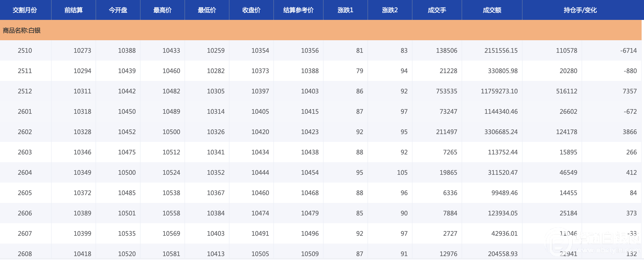Select contract month 2512 cell
This screenshot has height=260, width=644.
[25, 91]
